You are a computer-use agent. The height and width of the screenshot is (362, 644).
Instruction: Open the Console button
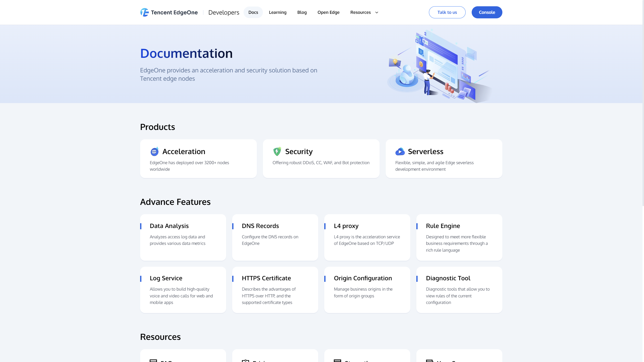[x=487, y=12]
